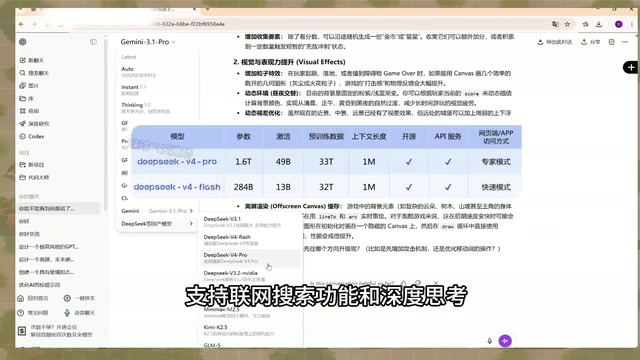
Task: Click the home icon at sidebar bottom
Action: coord(21,298)
